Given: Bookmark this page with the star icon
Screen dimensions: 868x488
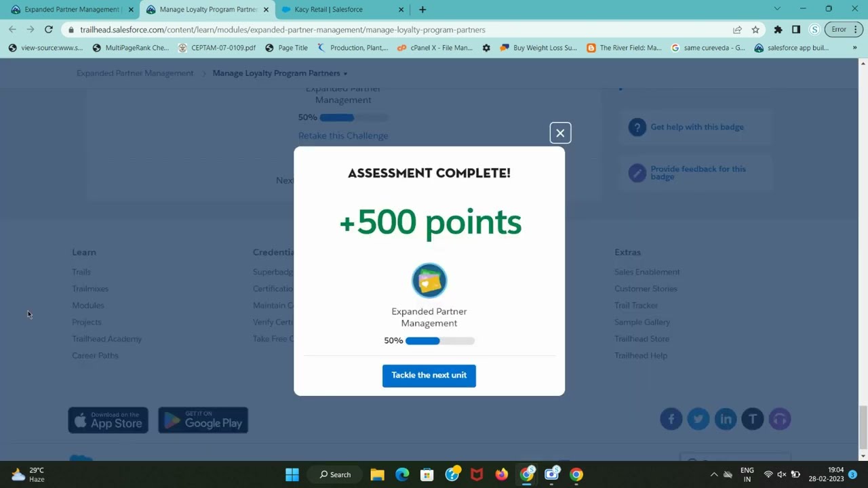Looking at the screenshot, I should pyautogui.click(x=755, y=30).
